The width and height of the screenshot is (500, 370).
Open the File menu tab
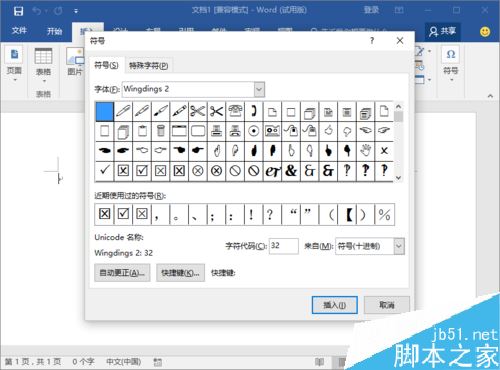19,31
